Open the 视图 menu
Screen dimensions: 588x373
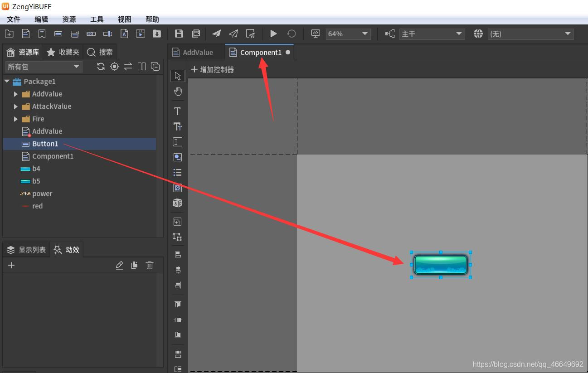(x=125, y=19)
